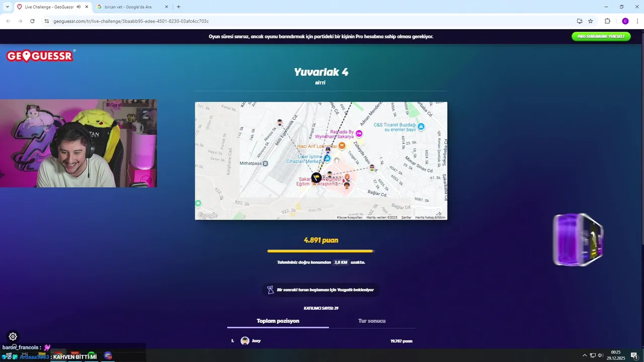Click the 4.891 puan score text
Viewport: 644px width, 362px height.
321,240
